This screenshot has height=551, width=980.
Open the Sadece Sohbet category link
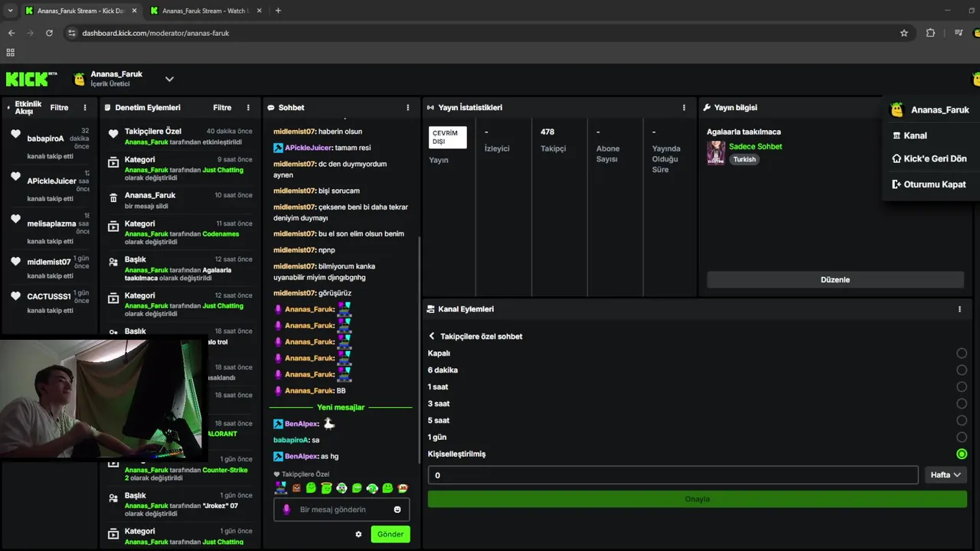pos(755,146)
